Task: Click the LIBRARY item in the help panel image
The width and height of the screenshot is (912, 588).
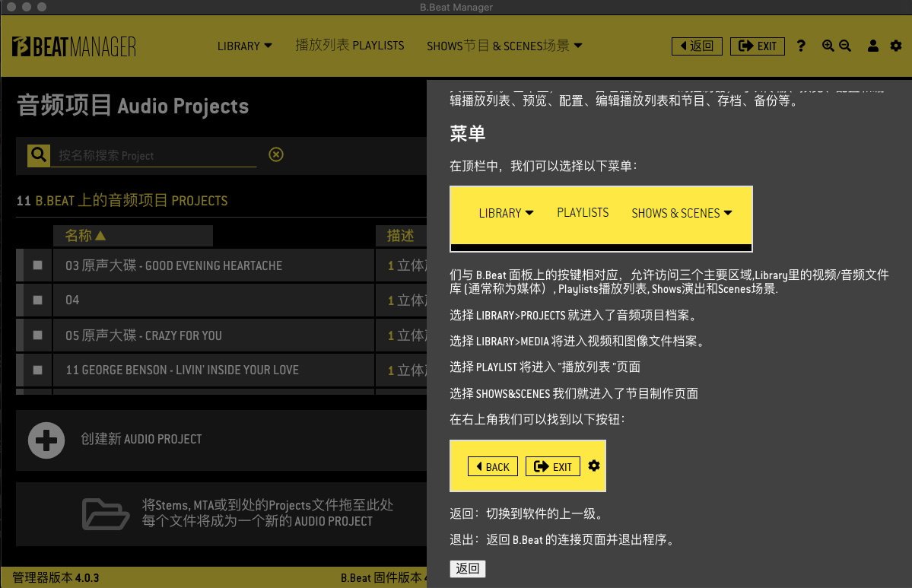Action: (x=506, y=213)
